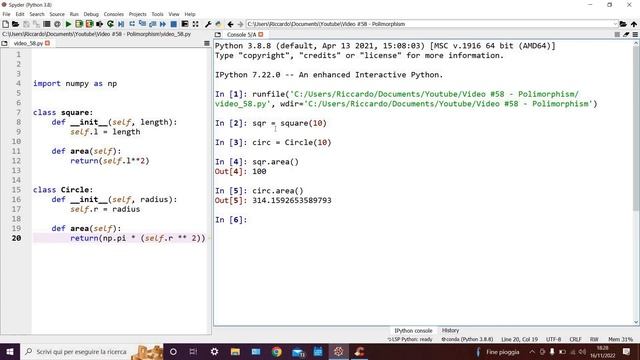Open the Run menu
The image size is (640, 360).
(x=74, y=14)
